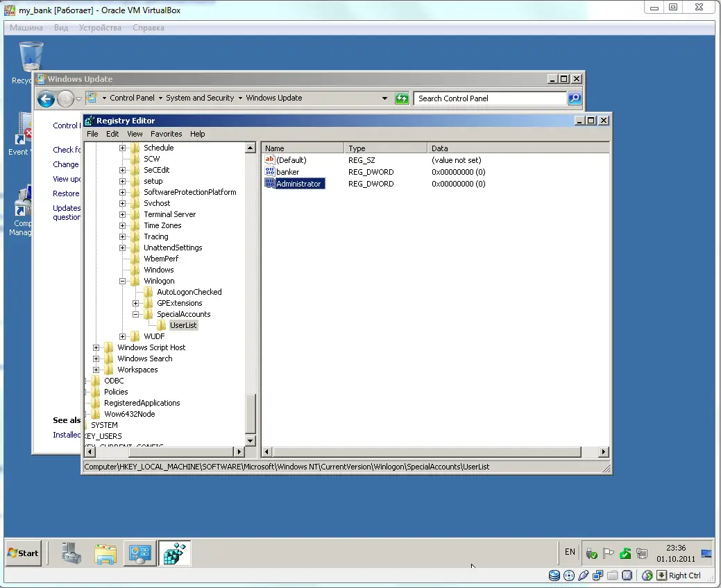The height and width of the screenshot is (588, 721).
Task: Click the Show desktop icon beside the clock
Action: point(706,553)
